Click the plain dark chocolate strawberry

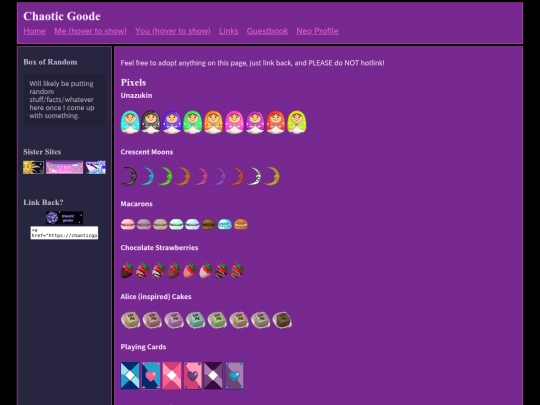point(127,271)
